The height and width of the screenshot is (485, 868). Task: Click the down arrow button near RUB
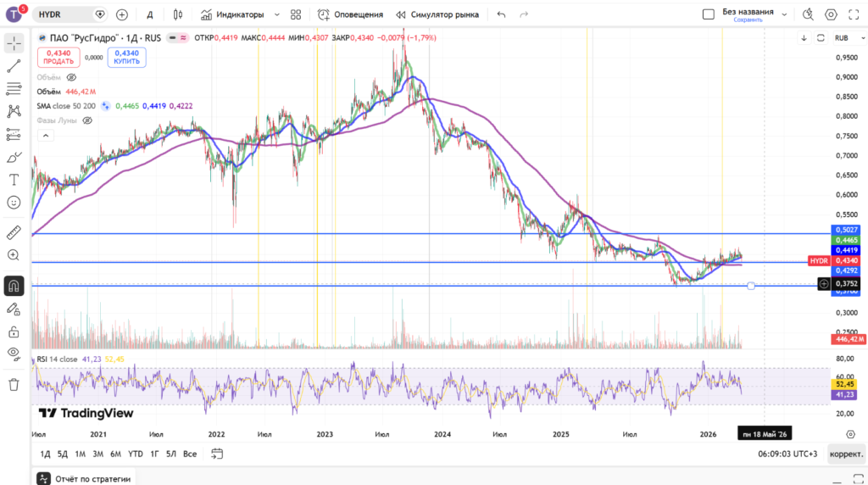804,37
